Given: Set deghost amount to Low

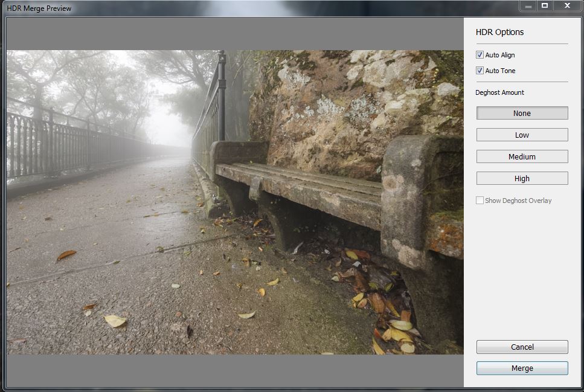Looking at the screenshot, I should coord(522,135).
